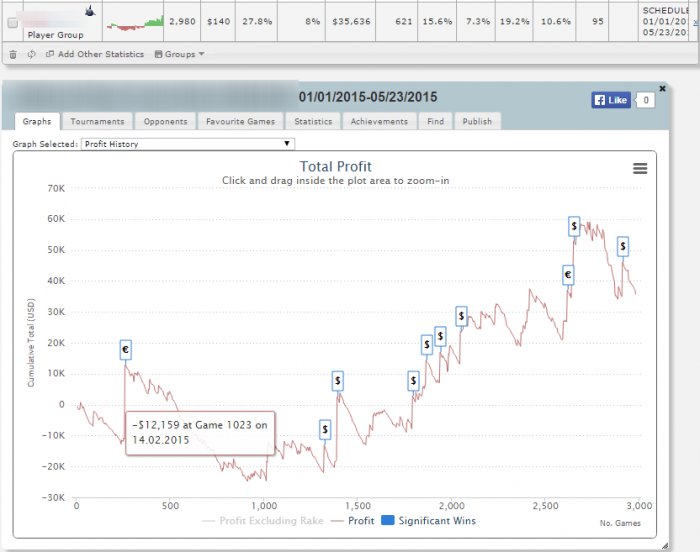This screenshot has width=700, height=552.
Task: Click the resize grip at panel corner
Action: [x=664, y=545]
